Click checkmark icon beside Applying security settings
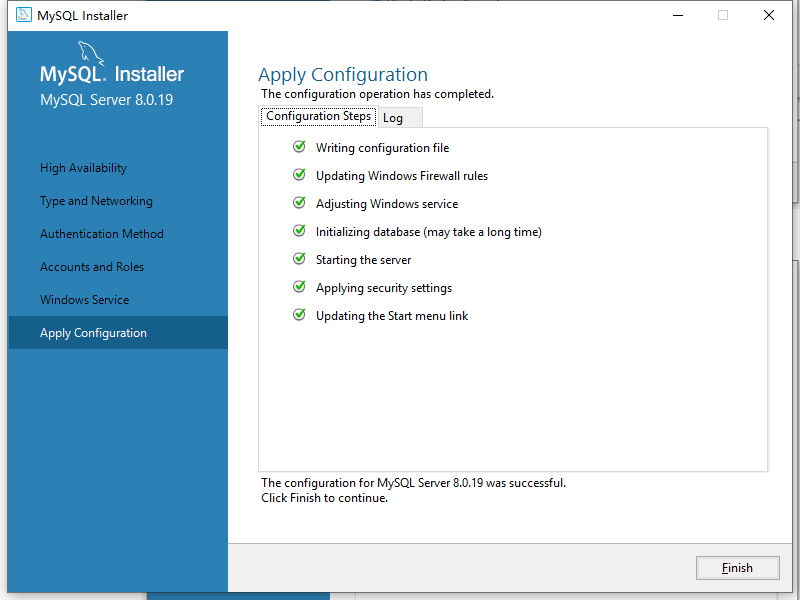800x600 pixels. [x=299, y=287]
